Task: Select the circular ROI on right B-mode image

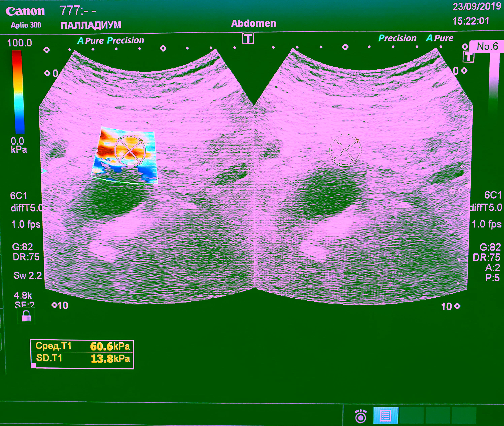Action: point(345,150)
